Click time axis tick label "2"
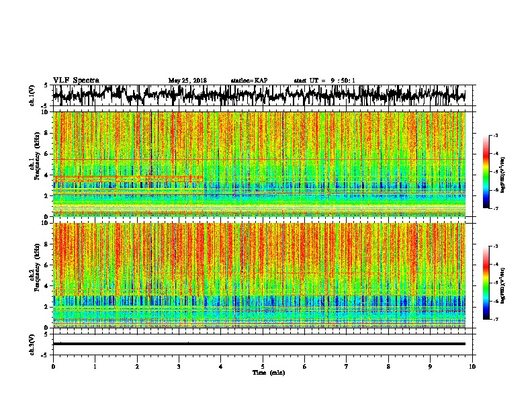 point(137,366)
